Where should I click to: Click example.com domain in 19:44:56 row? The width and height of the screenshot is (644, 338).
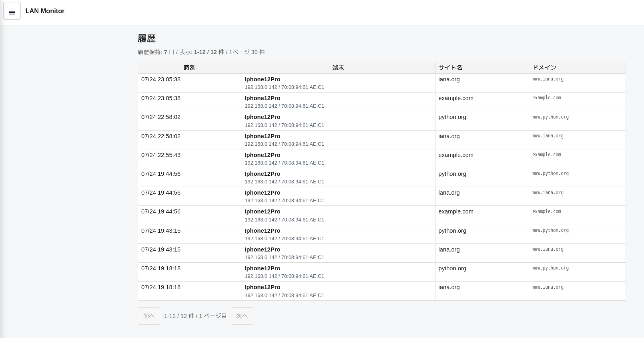point(547,211)
